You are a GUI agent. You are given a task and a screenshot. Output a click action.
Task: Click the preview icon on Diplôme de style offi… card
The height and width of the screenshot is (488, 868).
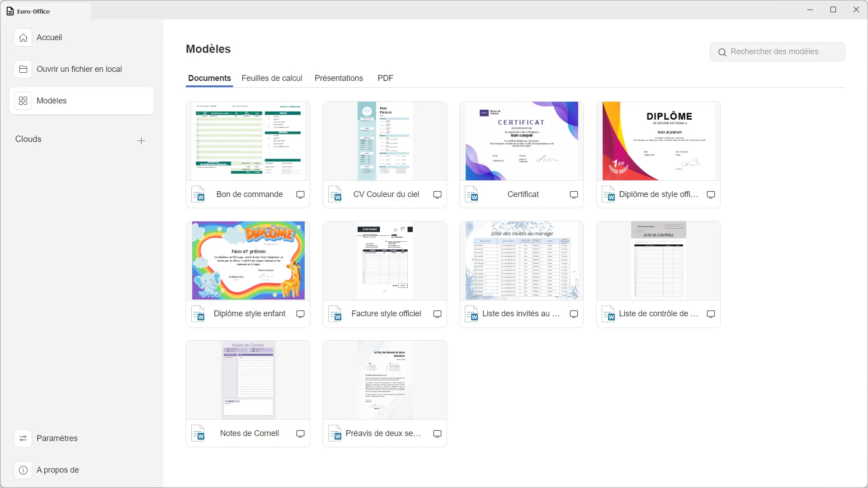click(x=711, y=195)
